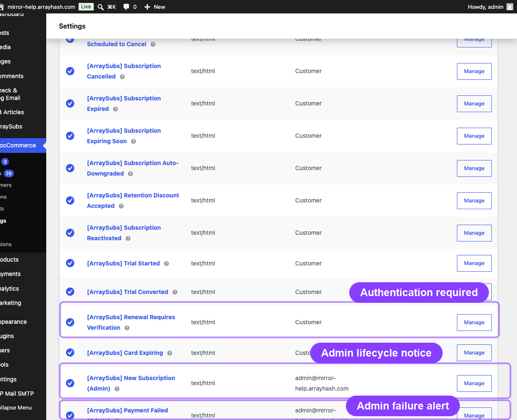The width and height of the screenshot is (517, 420).
Task: Manage the Subscription Auto-Downgraded email
Action: (x=474, y=168)
